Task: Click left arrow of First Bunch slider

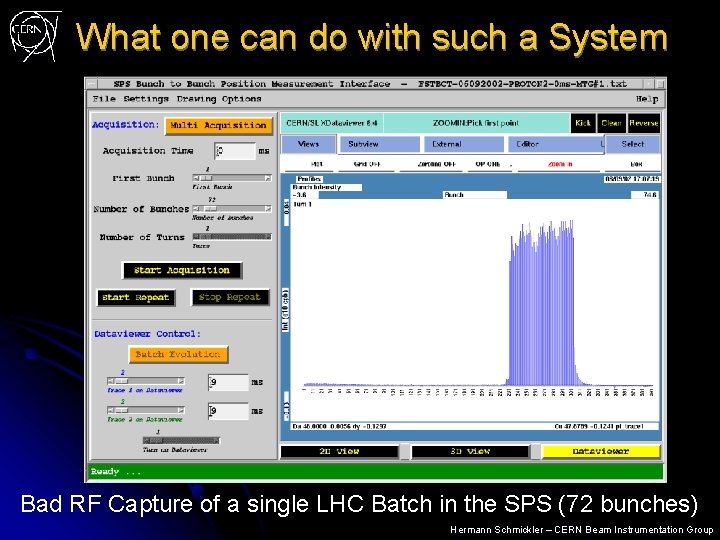Action: point(196,178)
